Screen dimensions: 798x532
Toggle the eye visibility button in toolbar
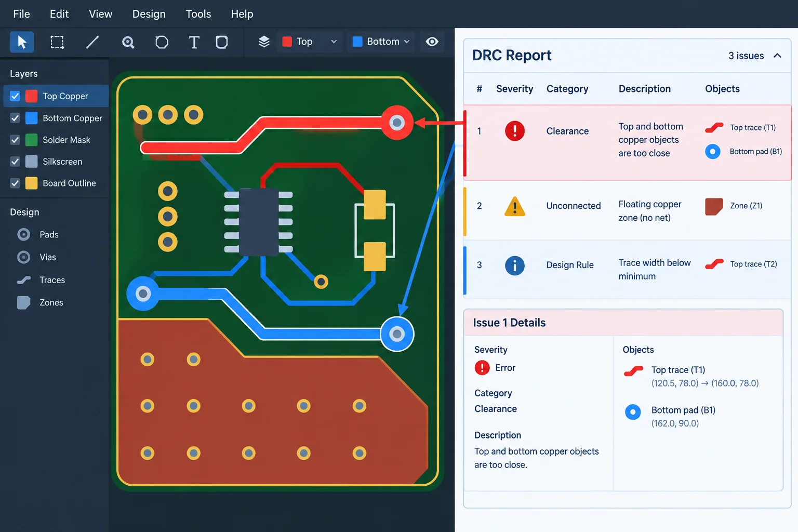[x=432, y=42]
